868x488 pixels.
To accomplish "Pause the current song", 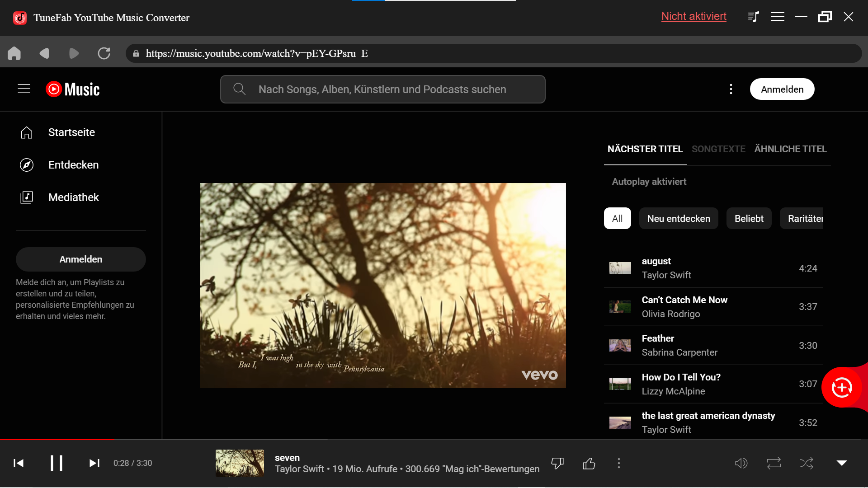I will pyautogui.click(x=57, y=463).
